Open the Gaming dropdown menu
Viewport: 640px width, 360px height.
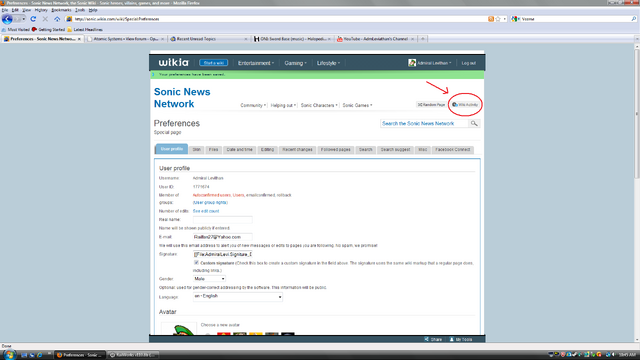(296, 63)
